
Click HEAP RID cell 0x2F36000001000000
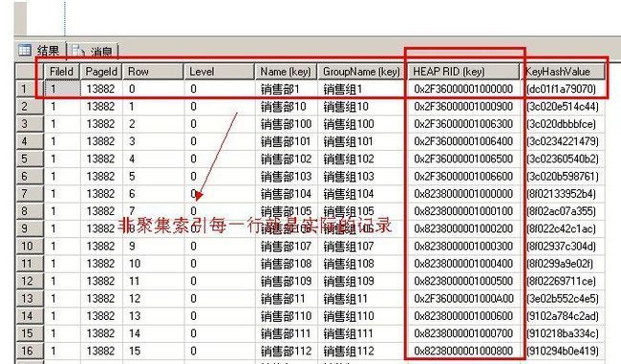(463, 89)
